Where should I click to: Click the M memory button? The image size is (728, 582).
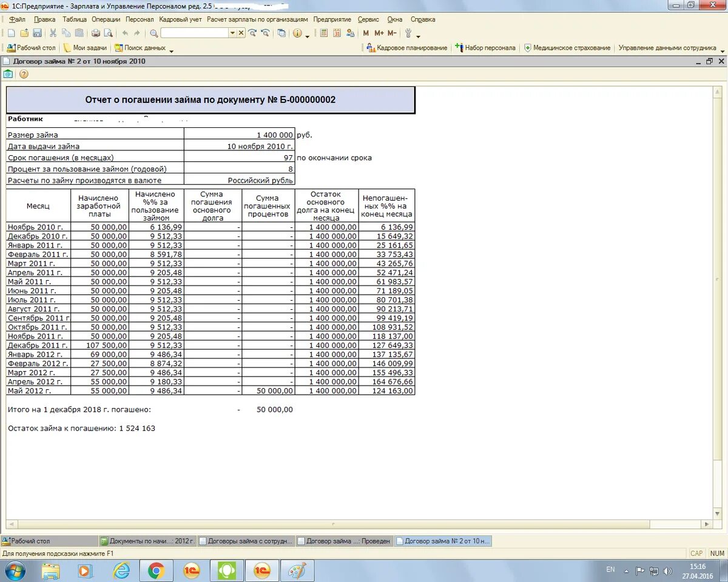point(366,33)
